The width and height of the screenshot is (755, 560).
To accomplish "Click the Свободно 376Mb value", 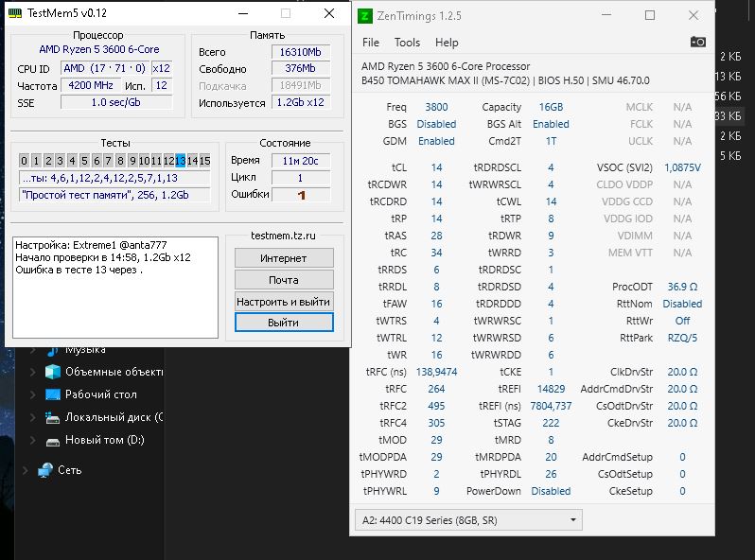I will point(301,68).
